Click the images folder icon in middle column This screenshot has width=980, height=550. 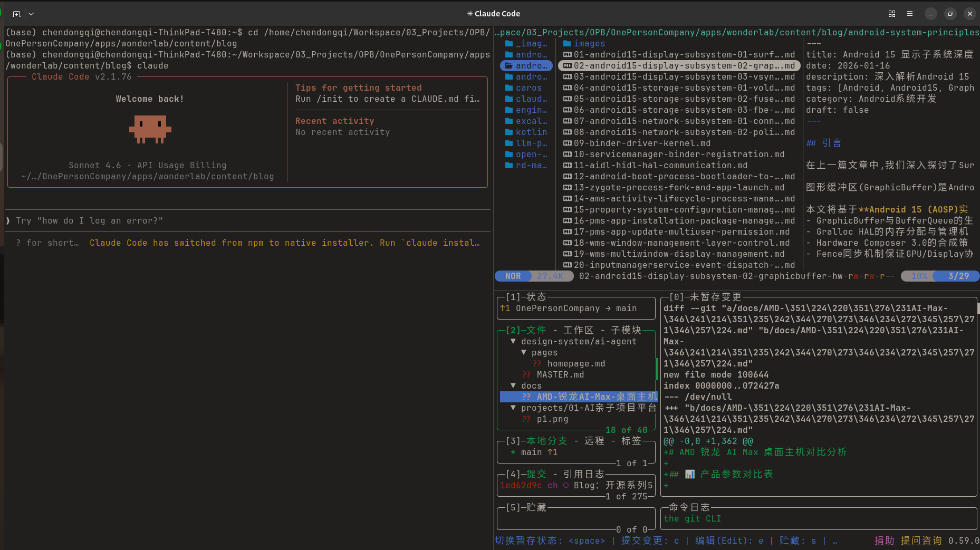tap(567, 44)
